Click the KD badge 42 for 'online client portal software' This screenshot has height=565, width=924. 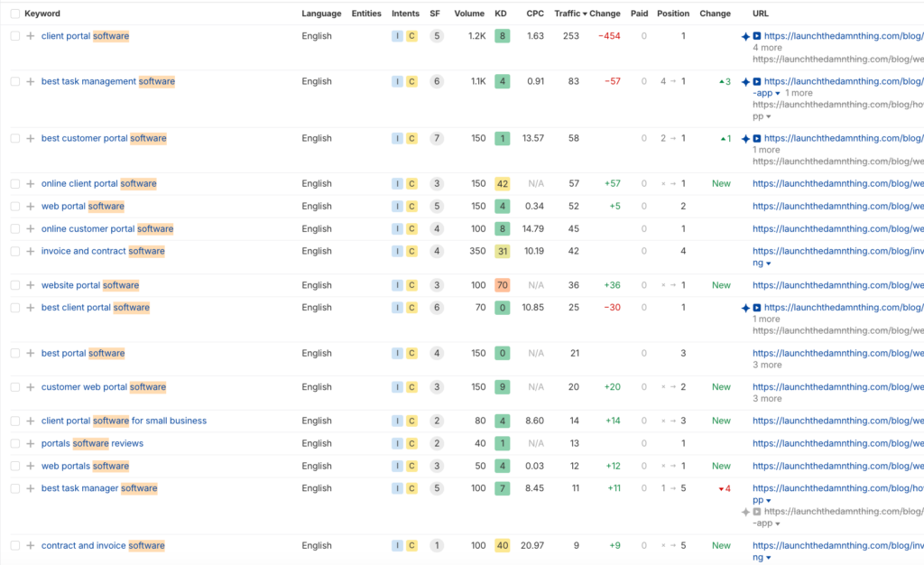click(x=502, y=184)
